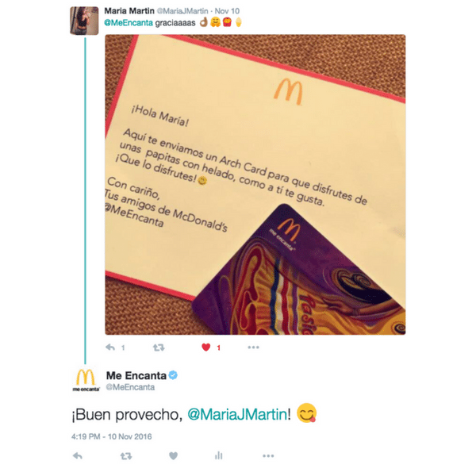Open the Nov 10 tweet timestamp
476x476 pixels.
click(x=227, y=11)
